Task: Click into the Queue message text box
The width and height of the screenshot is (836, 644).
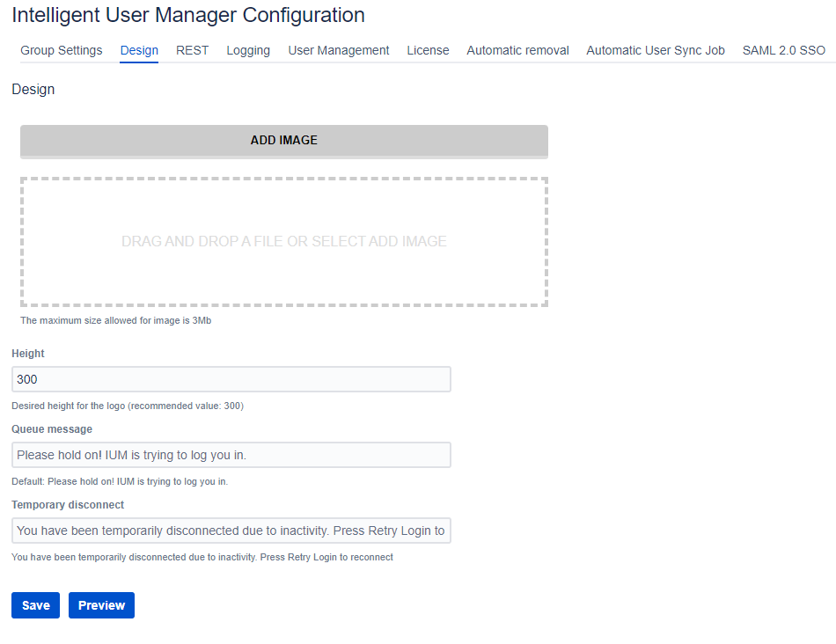Action: (x=231, y=455)
